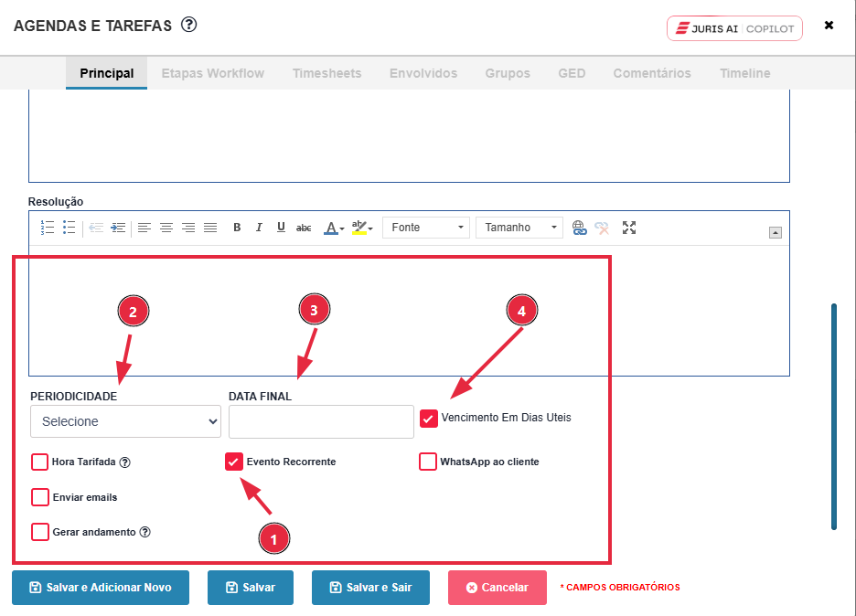Screen dimensions: 856x616
Task: Switch to the Timesheets tab
Action: tap(326, 73)
